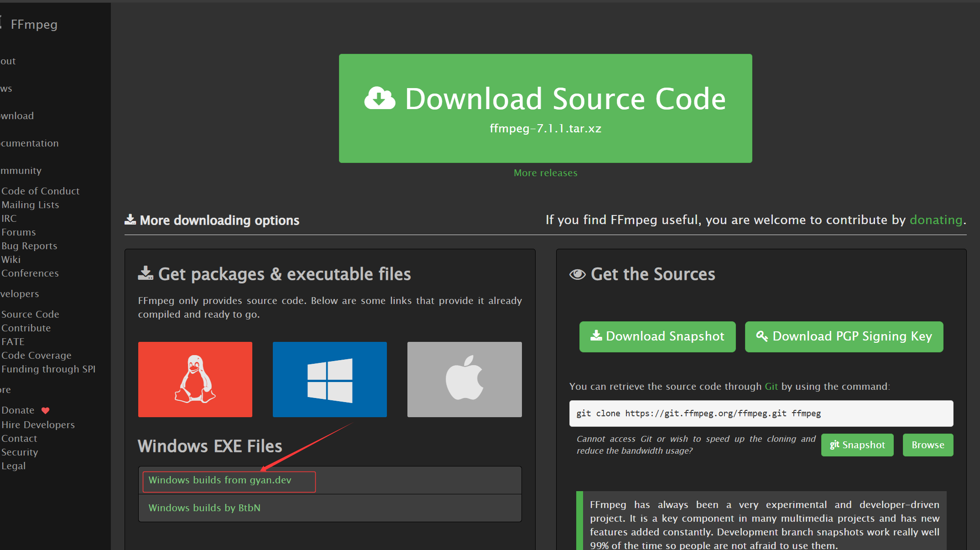Click the Git link in source text
The image size is (980, 550).
(771, 387)
